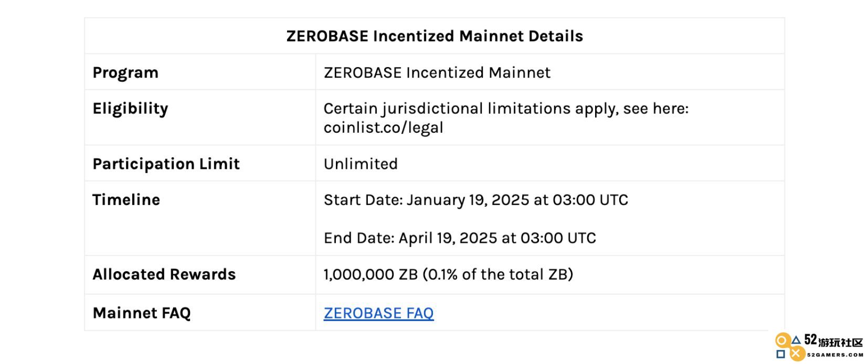Click the coinlist.co/legal text
Screen dimensions: 868x364
tap(383, 127)
